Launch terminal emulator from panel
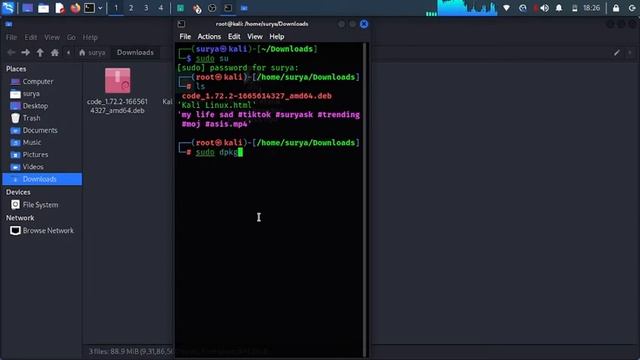Screen dimensions: 640x360 point(89,8)
